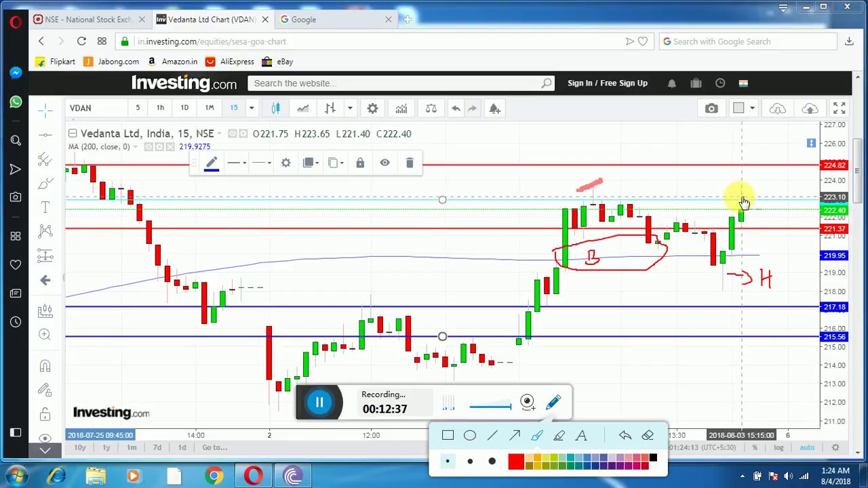Open the prediction and measurement tools
The image size is (868, 488).
pos(45,256)
